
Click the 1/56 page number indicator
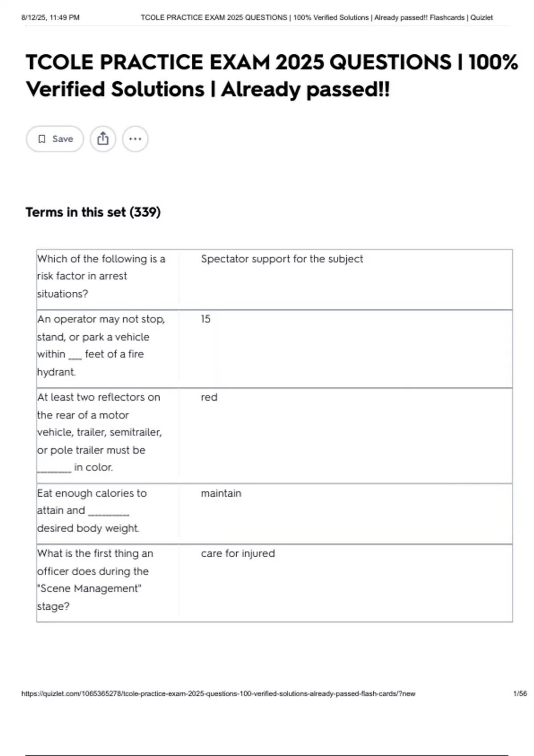coord(520,694)
